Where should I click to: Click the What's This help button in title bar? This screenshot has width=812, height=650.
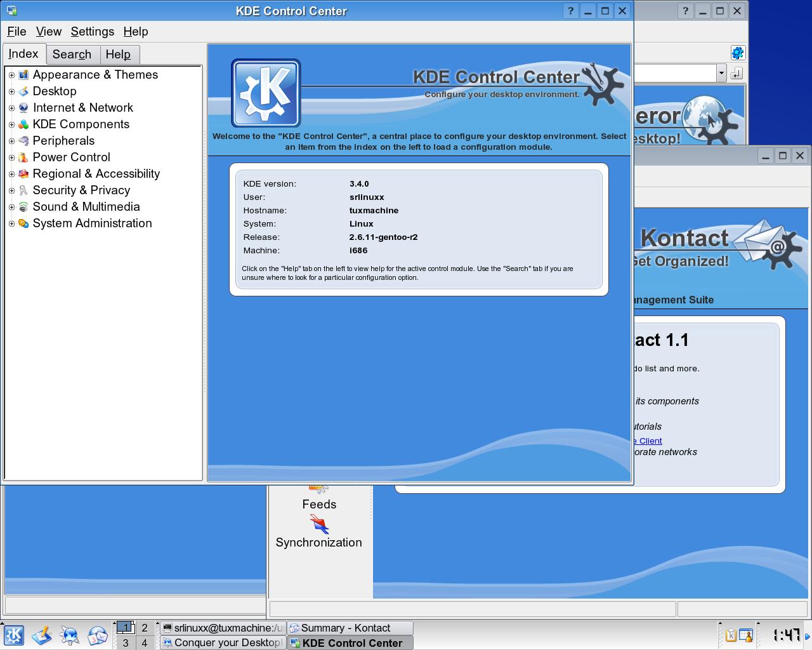point(570,11)
